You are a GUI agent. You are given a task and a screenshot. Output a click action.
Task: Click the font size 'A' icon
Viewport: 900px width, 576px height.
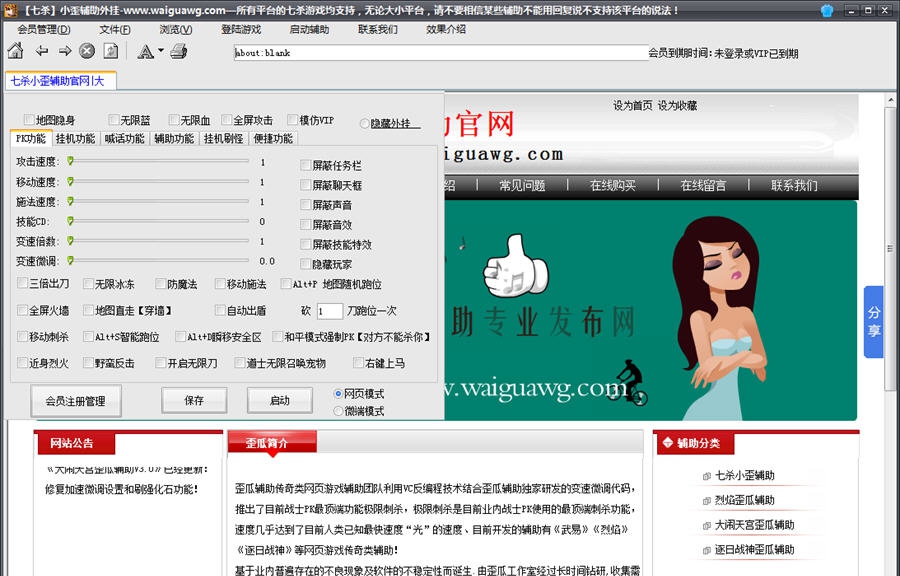click(144, 51)
